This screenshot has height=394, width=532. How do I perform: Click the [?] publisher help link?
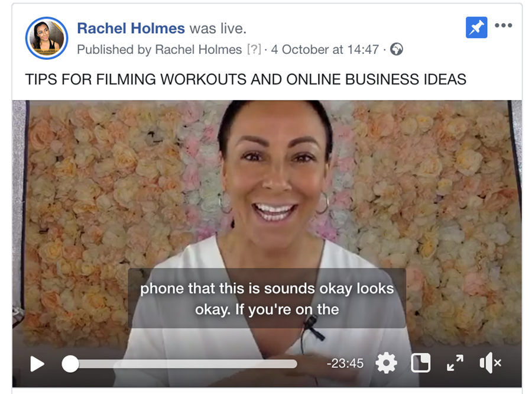(254, 50)
